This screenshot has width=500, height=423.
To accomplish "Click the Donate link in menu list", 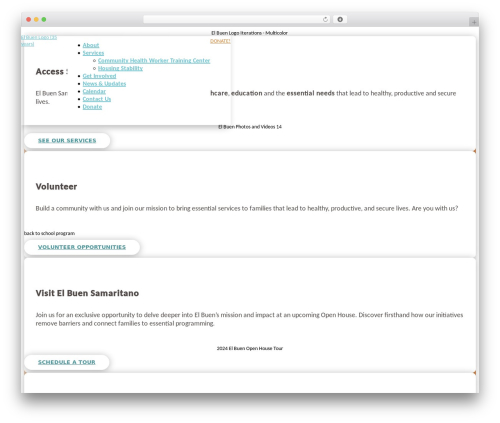I will click(92, 107).
